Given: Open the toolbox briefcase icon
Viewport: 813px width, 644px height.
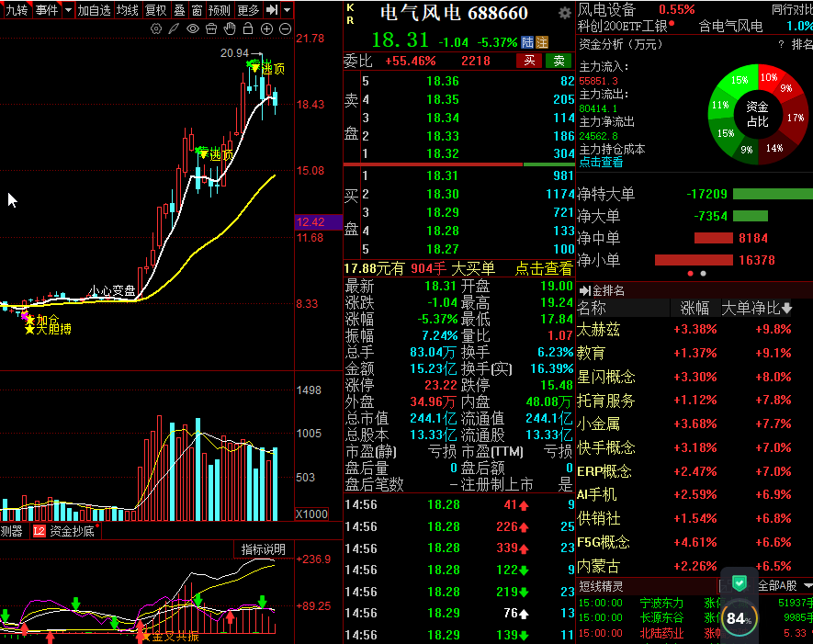Looking at the screenshot, I should pos(211,29).
